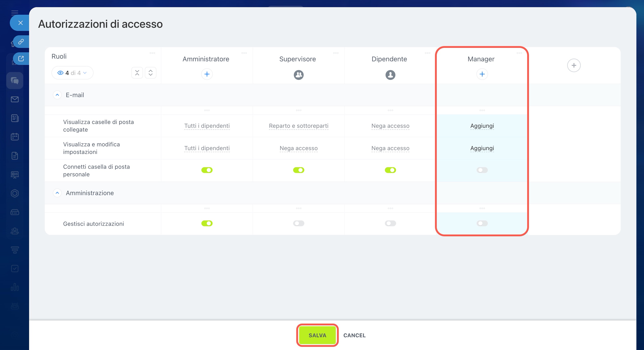This screenshot has width=644, height=350.
Task: Open the mail icon in sidebar
Action: [x=15, y=100]
